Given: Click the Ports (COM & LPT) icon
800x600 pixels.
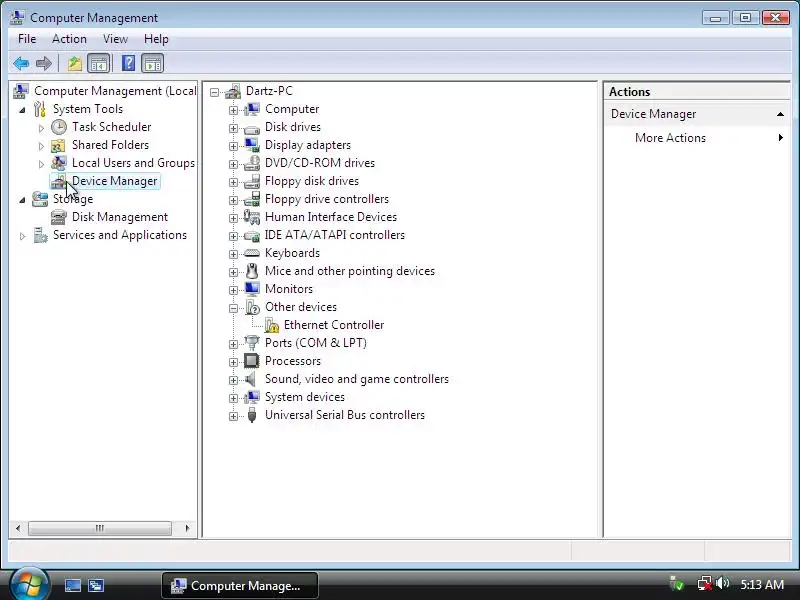Looking at the screenshot, I should [x=252, y=343].
